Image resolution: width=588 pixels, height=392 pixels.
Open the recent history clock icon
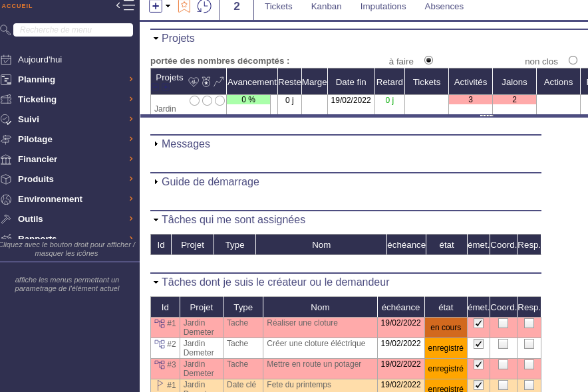tap(204, 7)
